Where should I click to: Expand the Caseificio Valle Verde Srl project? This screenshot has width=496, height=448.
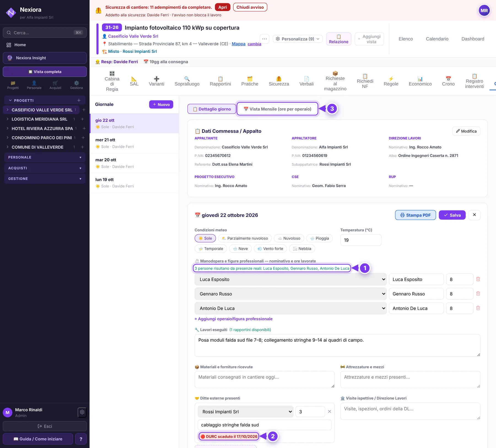7,110
